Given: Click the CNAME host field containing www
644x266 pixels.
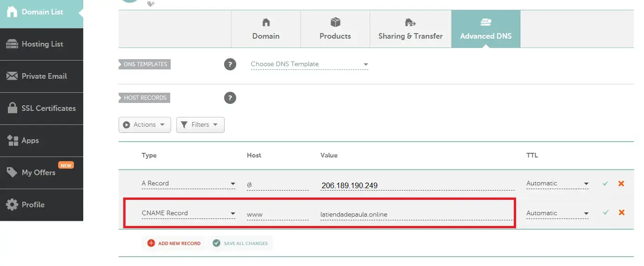Looking at the screenshot, I should 277,214.
